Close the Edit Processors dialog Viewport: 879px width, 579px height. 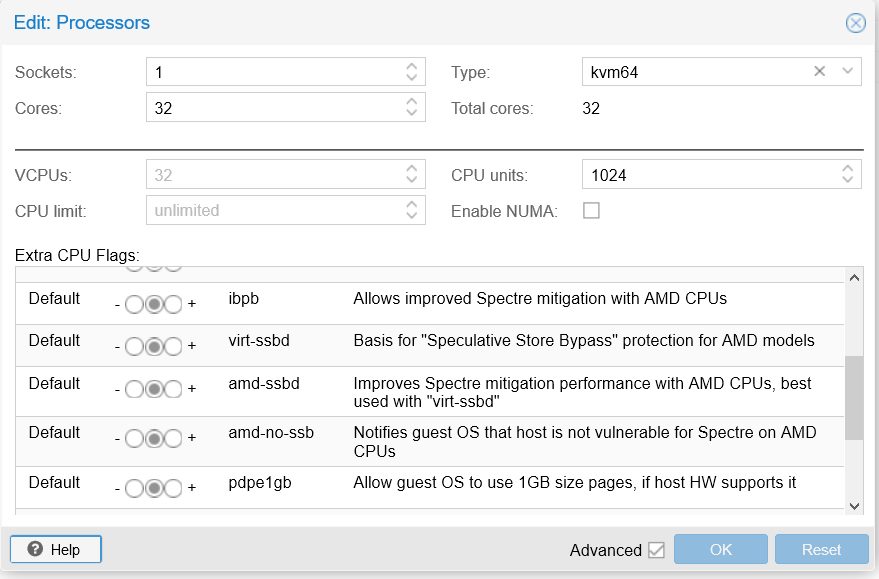click(x=855, y=23)
